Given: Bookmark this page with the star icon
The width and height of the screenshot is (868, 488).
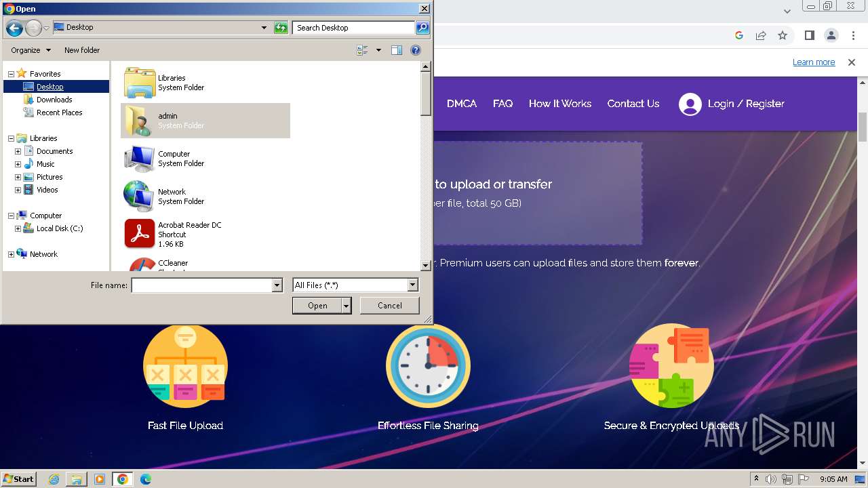Looking at the screenshot, I should pos(783,35).
